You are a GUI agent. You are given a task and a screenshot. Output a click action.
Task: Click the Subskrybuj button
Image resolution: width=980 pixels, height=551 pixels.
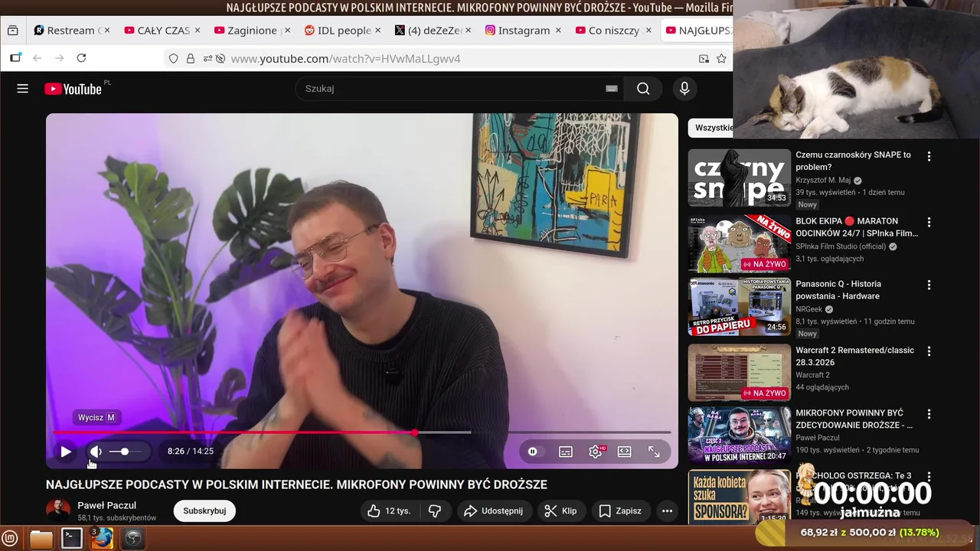tap(204, 510)
